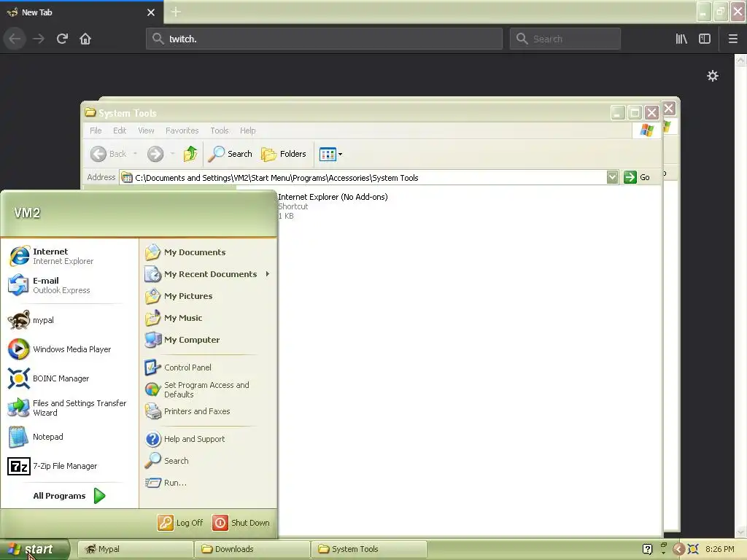Screen dimensions: 747x560
Task: Open My Documents folder
Action: (x=208, y=252)
